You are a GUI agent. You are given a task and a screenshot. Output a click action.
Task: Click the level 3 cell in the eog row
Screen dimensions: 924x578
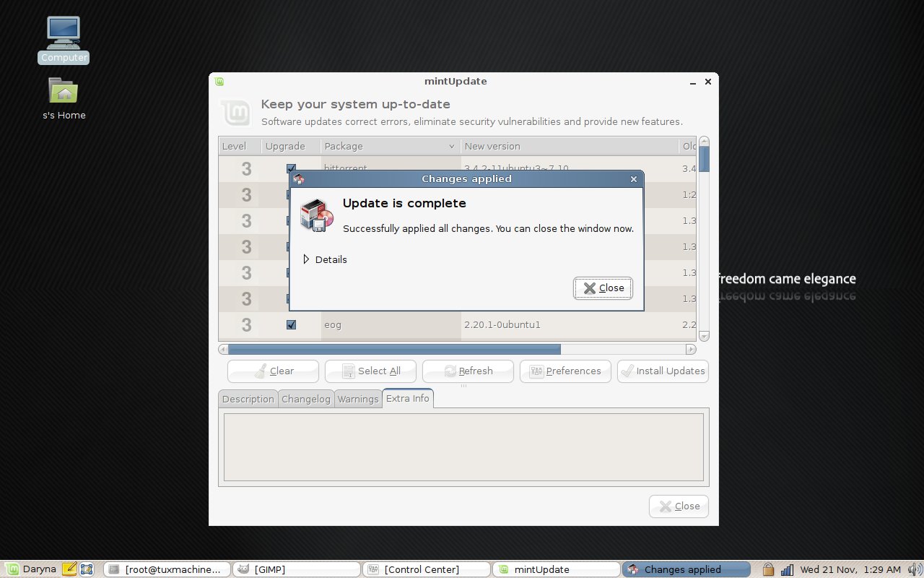[246, 325]
